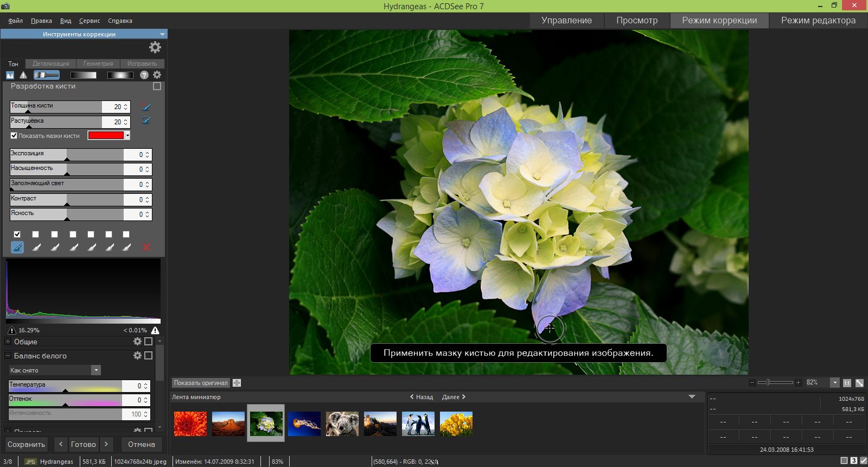Open gear settings for Баланс белого group
Viewport: 868px width, 467px height.
(137, 356)
